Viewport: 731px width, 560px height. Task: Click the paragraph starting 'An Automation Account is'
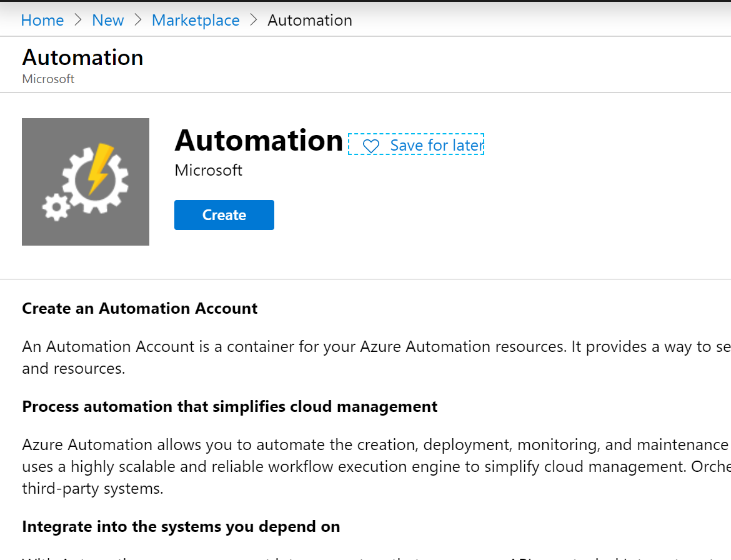[x=376, y=357]
